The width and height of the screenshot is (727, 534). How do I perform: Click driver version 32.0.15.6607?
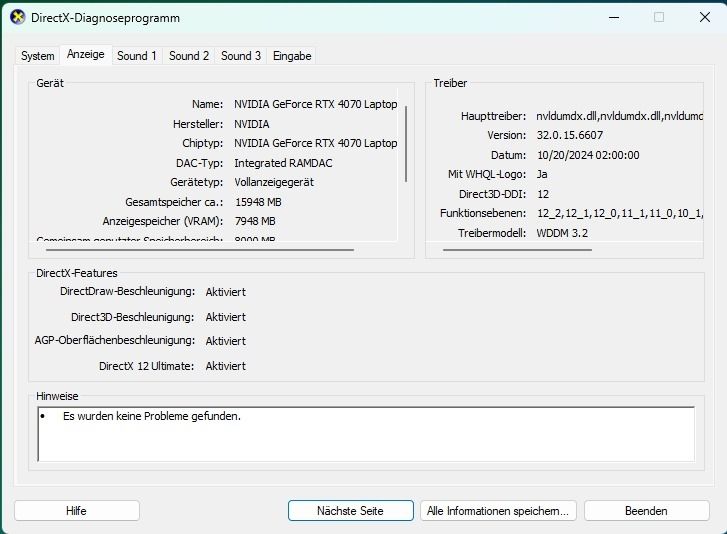coord(570,135)
